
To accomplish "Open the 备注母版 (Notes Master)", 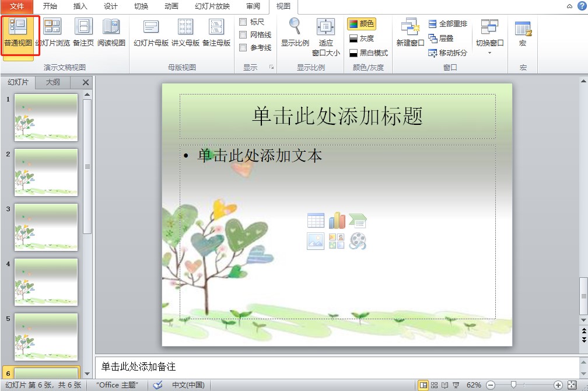I will [216, 32].
